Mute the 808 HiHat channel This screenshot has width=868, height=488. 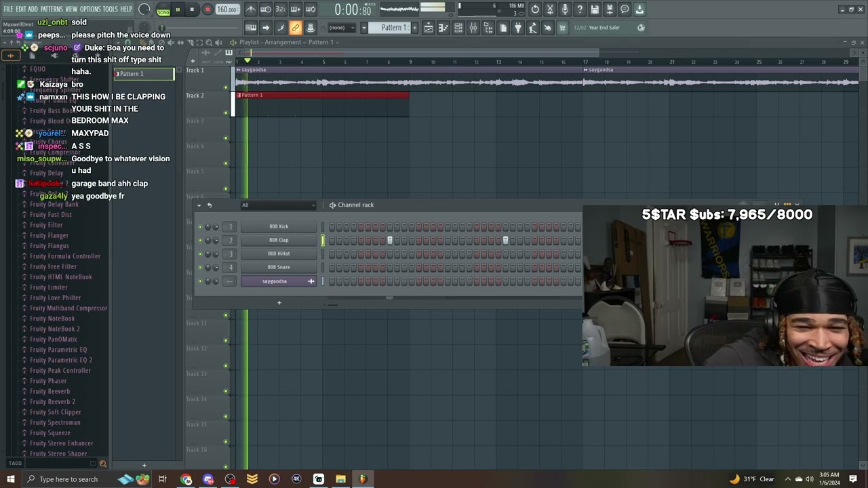(200, 253)
